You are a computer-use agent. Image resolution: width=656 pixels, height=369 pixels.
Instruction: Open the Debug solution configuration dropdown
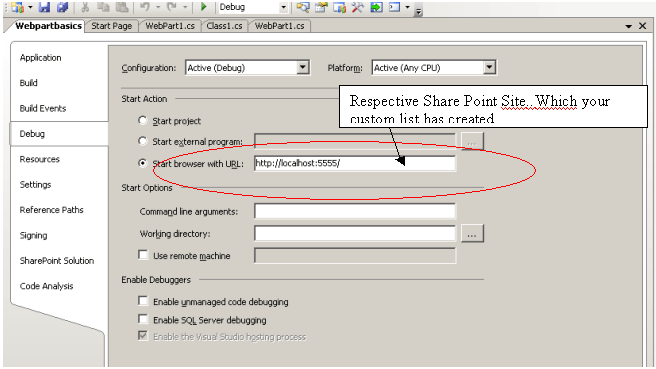(x=283, y=7)
